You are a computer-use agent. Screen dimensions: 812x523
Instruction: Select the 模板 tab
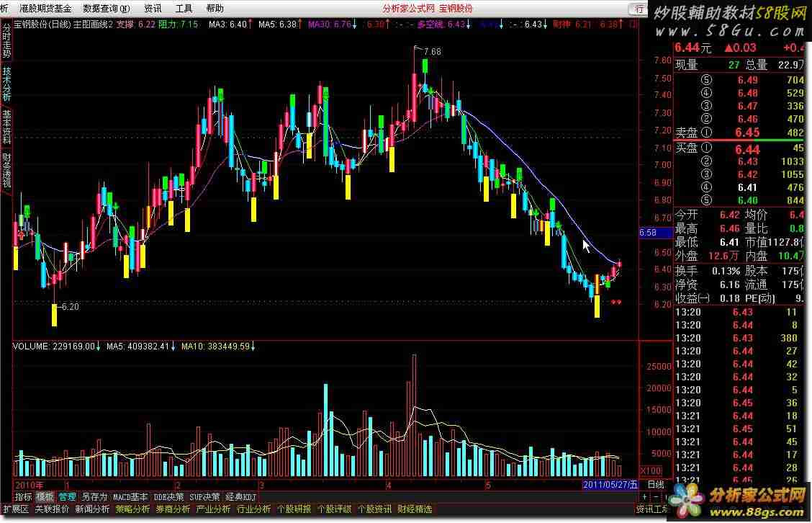[45, 496]
